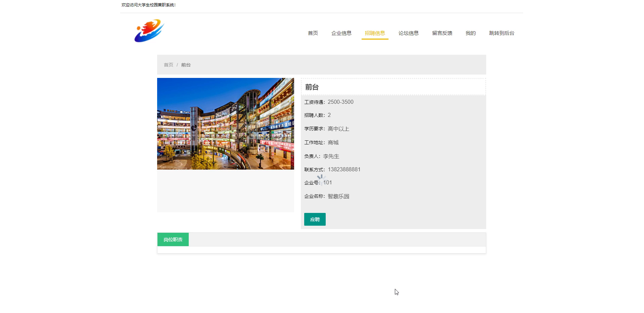Click the 应聘 apply button
This screenshot has height=313, width=644.
(315, 219)
